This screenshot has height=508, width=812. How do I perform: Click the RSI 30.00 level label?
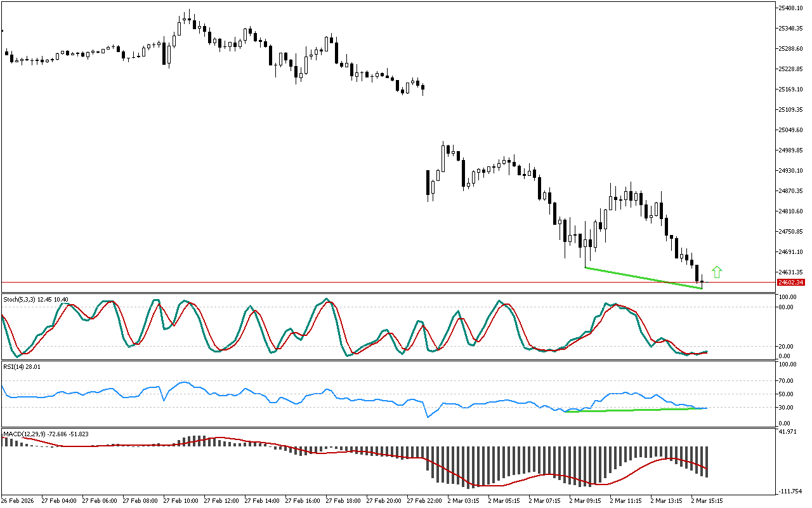coord(787,407)
